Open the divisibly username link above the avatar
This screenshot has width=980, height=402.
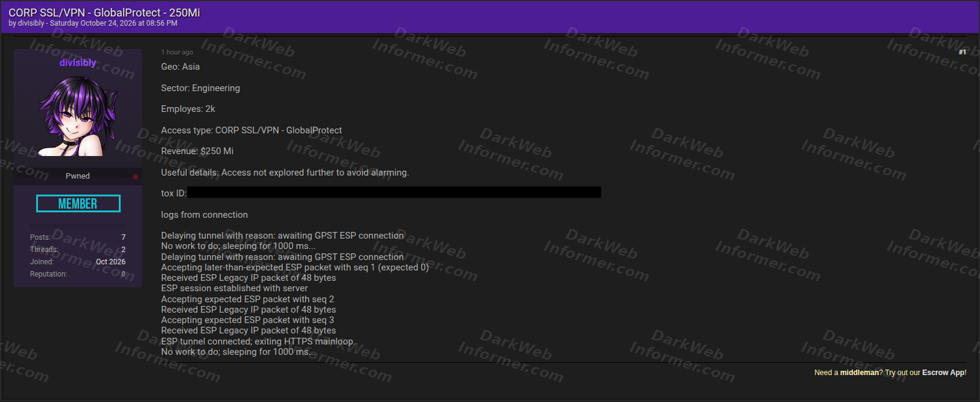(x=78, y=62)
